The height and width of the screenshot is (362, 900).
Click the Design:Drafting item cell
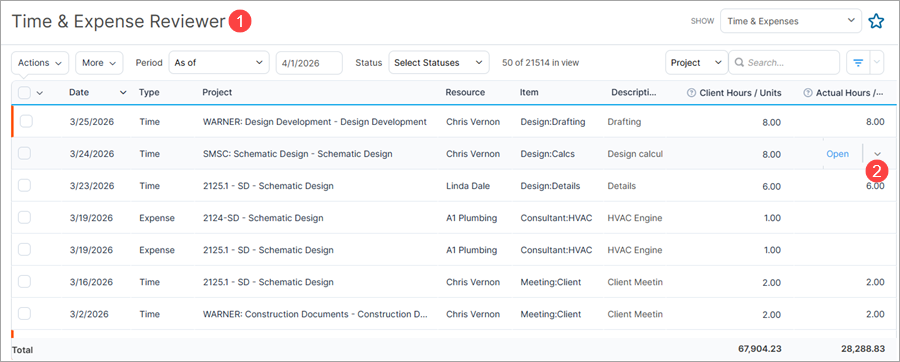tap(552, 122)
